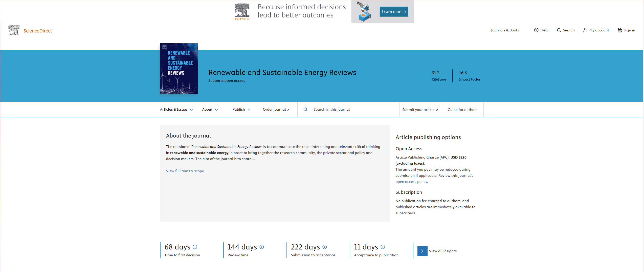The image size is (644, 272).
Task: Click the external arrow icon beside Submit your article
Action: tap(437, 110)
